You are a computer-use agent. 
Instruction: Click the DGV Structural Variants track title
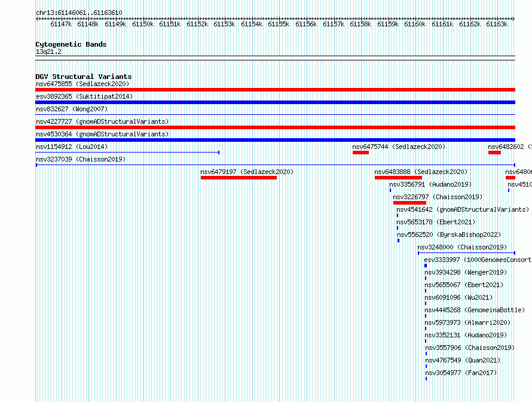tap(84, 77)
